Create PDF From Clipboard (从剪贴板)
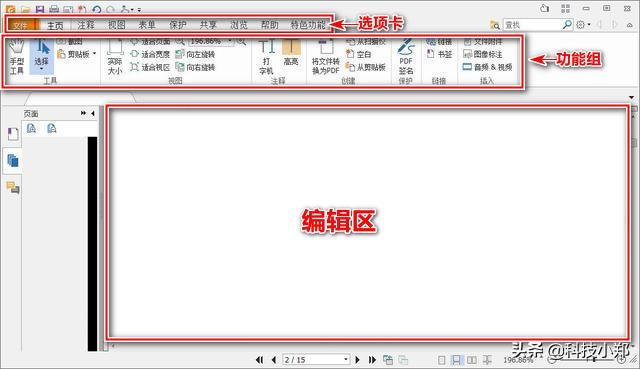640x369 pixels. pos(366,67)
